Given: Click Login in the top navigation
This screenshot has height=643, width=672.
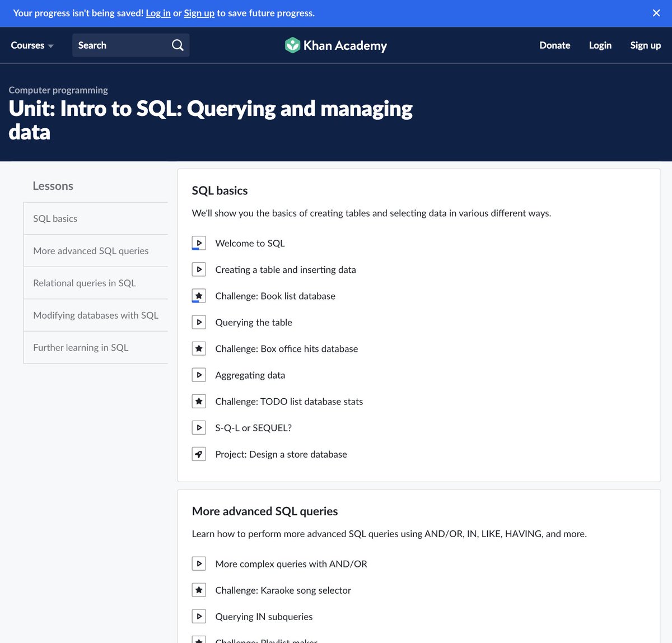Looking at the screenshot, I should (x=600, y=45).
